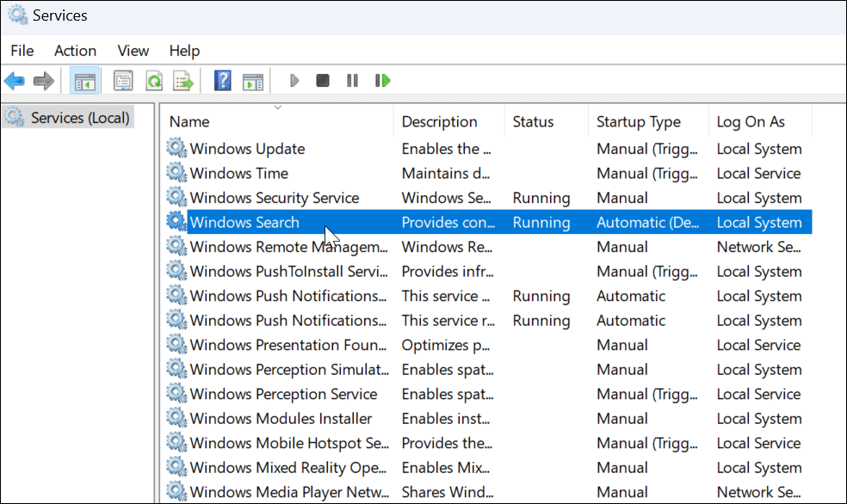Click Automatic (De... startup type of Windows Search

(x=647, y=222)
